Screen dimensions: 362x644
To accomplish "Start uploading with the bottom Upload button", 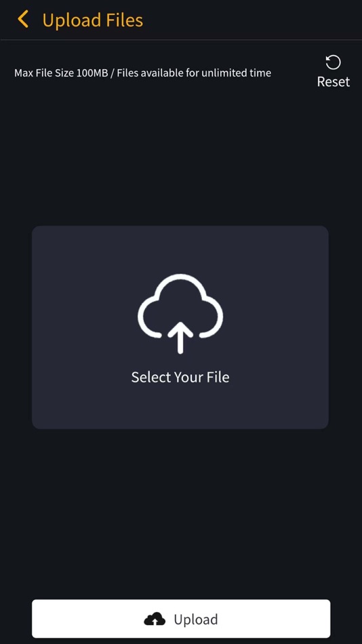I will coord(181,618).
